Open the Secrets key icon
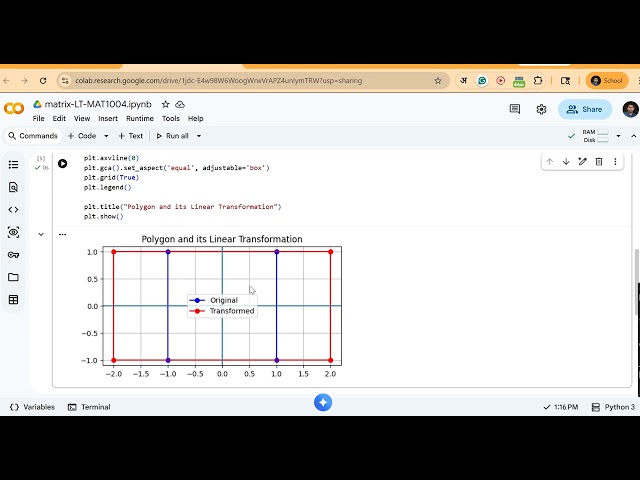This screenshot has height=480, width=640. pyautogui.click(x=13, y=255)
